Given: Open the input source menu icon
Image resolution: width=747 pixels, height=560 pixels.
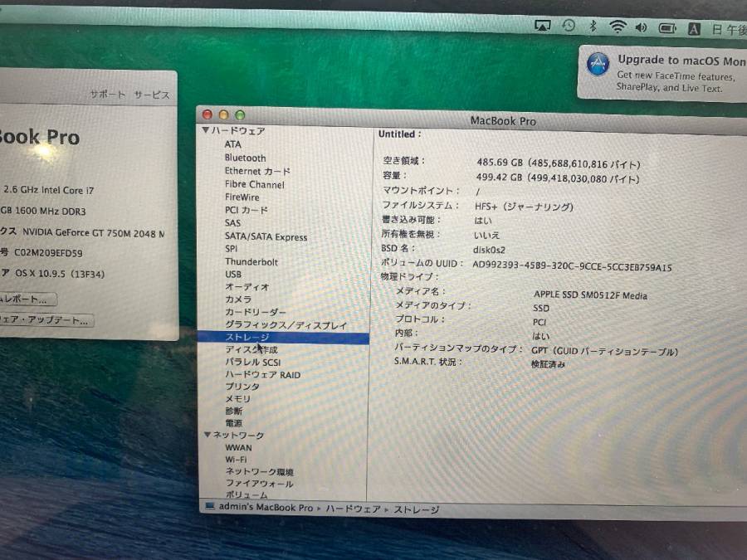Looking at the screenshot, I should click(694, 28).
